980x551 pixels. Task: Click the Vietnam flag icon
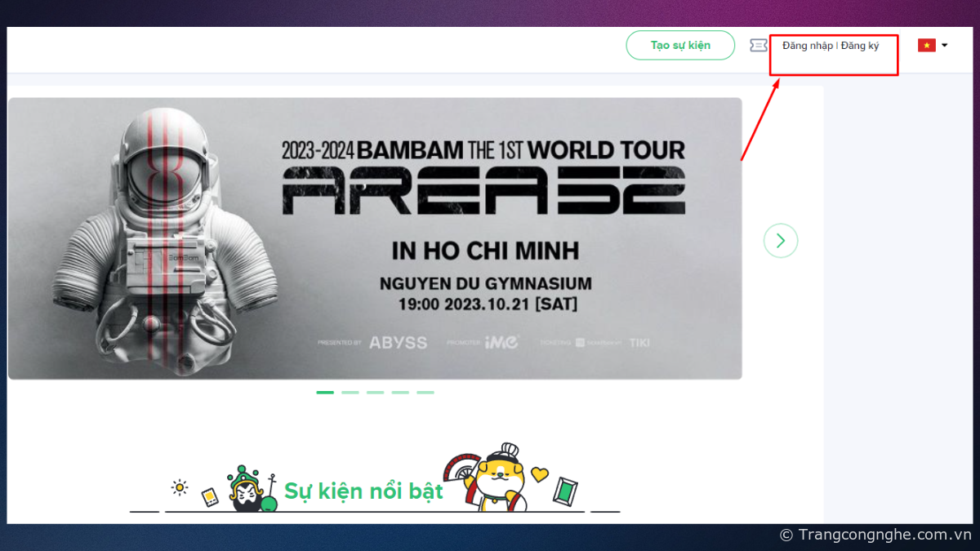pyautogui.click(x=926, y=46)
